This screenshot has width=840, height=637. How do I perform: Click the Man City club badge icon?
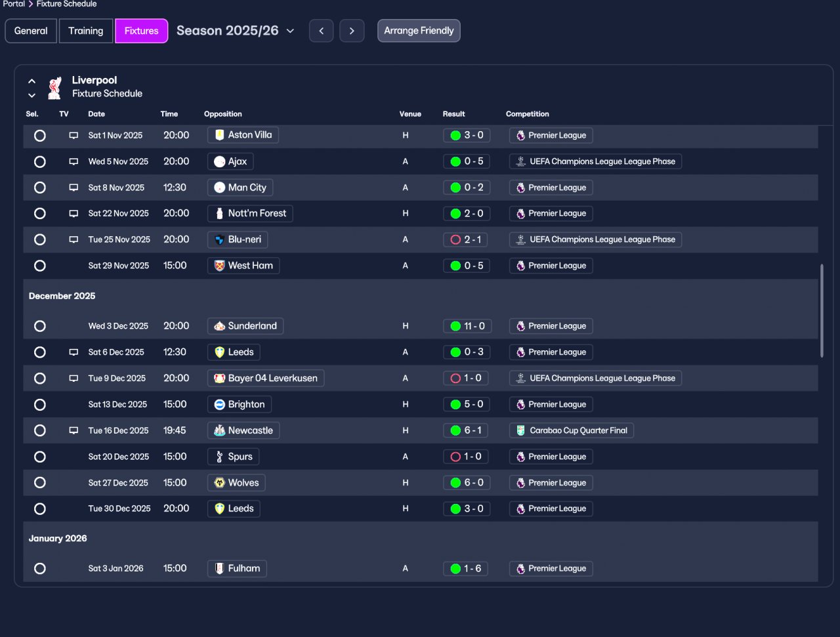220,188
